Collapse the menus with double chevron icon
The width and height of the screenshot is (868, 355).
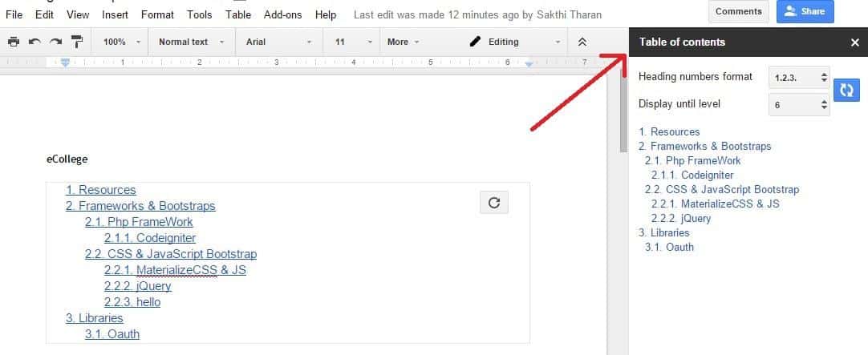[x=582, y=42]
